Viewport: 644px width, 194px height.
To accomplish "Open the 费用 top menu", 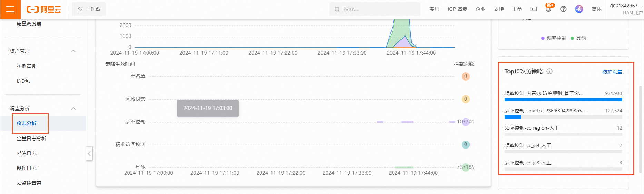I will coord(434,9).
